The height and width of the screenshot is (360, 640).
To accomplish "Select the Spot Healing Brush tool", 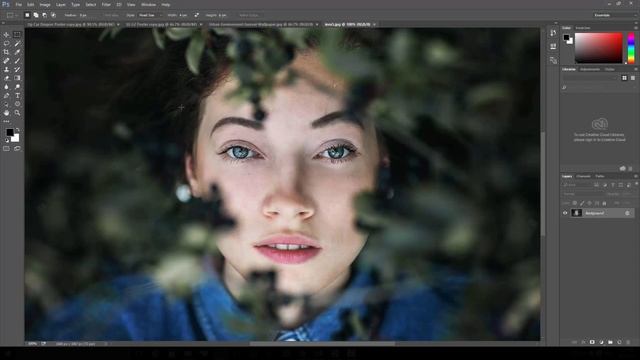I will pos(6,60).
